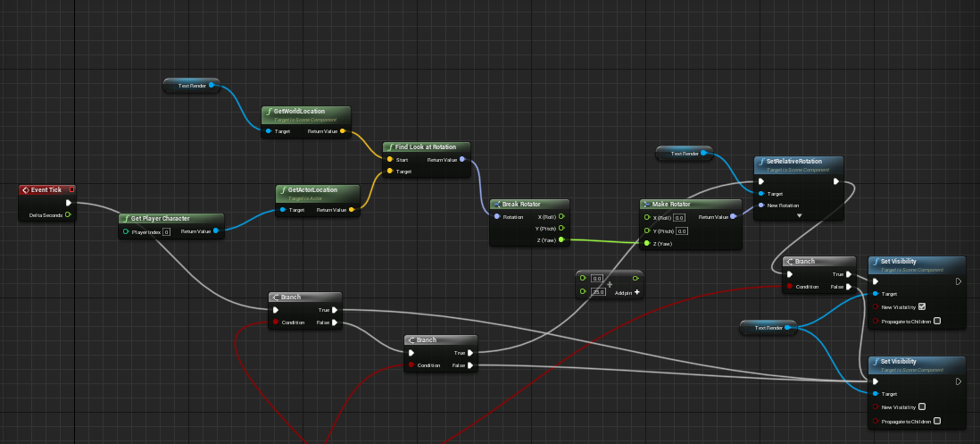Enable Propagate to Children on upper Set Visibility node

[936, 321]
